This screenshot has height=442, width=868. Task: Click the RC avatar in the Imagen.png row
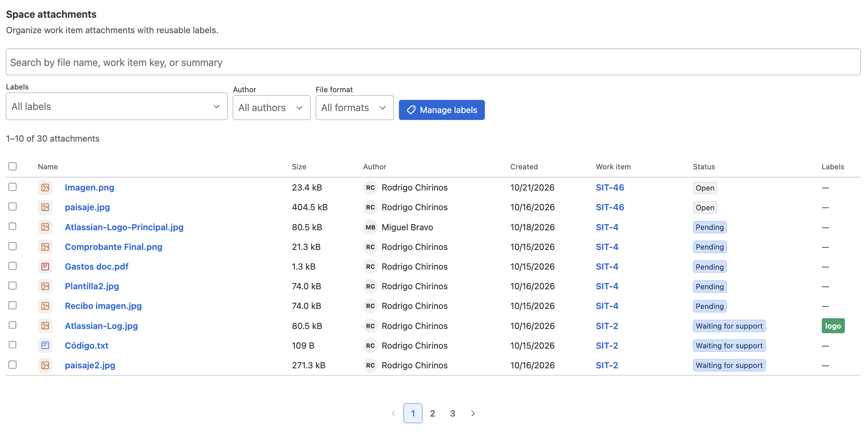(370, 187)
